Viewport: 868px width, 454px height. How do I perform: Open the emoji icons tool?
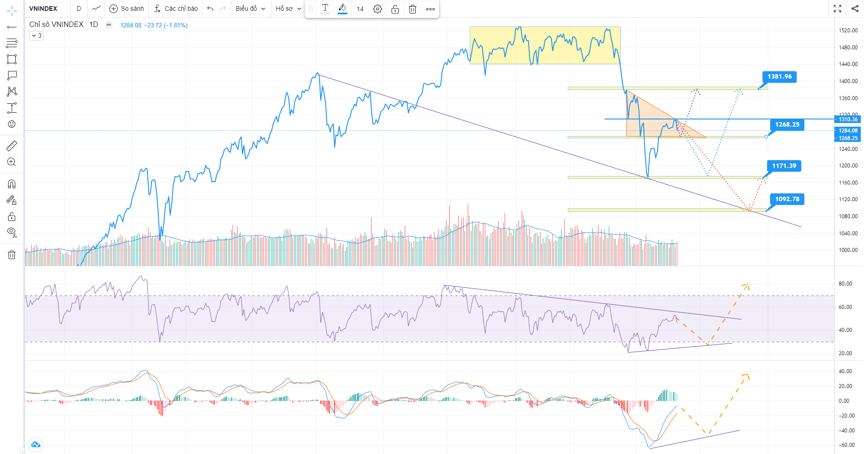[x=12, y=124]
